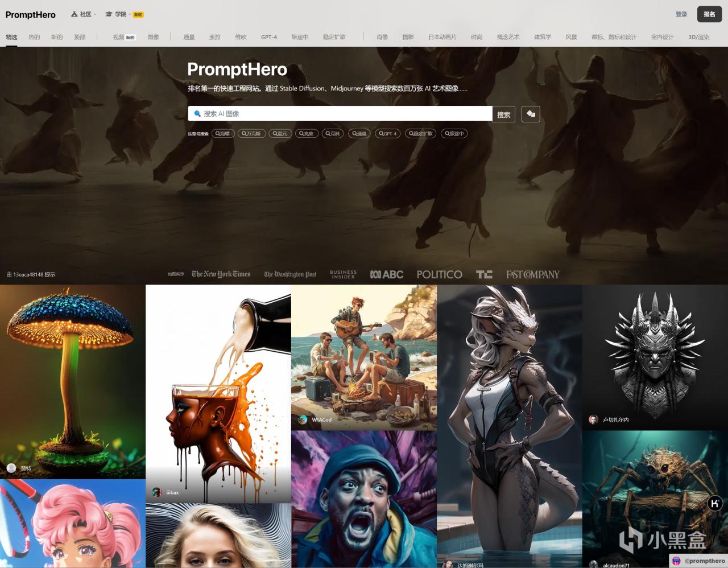Click the 搜索 button
The width and height of the screenshot is (728, 568).
[503, 114]
